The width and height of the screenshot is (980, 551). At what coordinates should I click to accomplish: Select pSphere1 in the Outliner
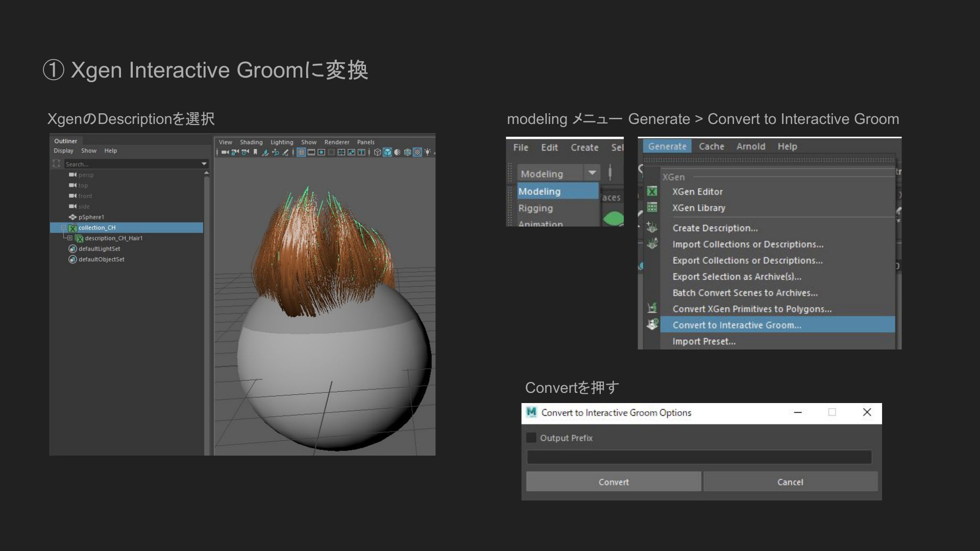91,217
